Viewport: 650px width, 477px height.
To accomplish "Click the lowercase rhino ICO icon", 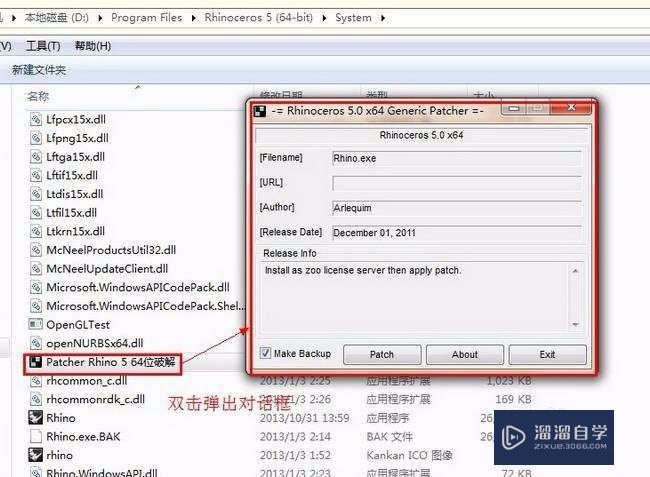I will pyautogui.click(x=36, y=455).
